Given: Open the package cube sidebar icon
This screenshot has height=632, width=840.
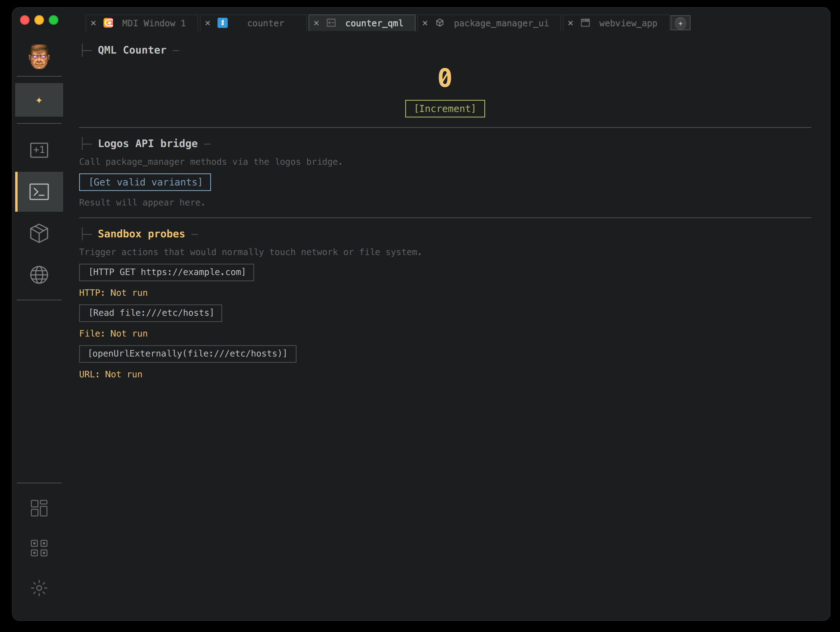Looking at the screenshot, I should click(39, 233).
